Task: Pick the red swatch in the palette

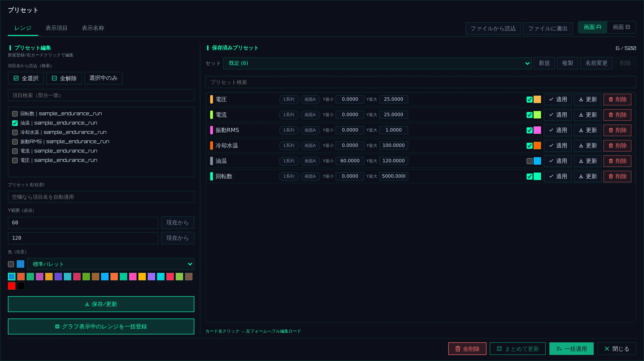Action: point(11,286)
